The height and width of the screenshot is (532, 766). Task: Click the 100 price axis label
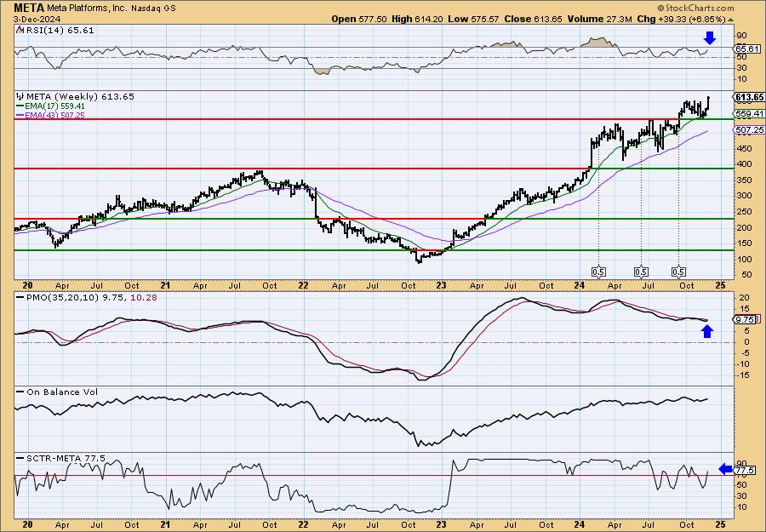coord(744,260)
